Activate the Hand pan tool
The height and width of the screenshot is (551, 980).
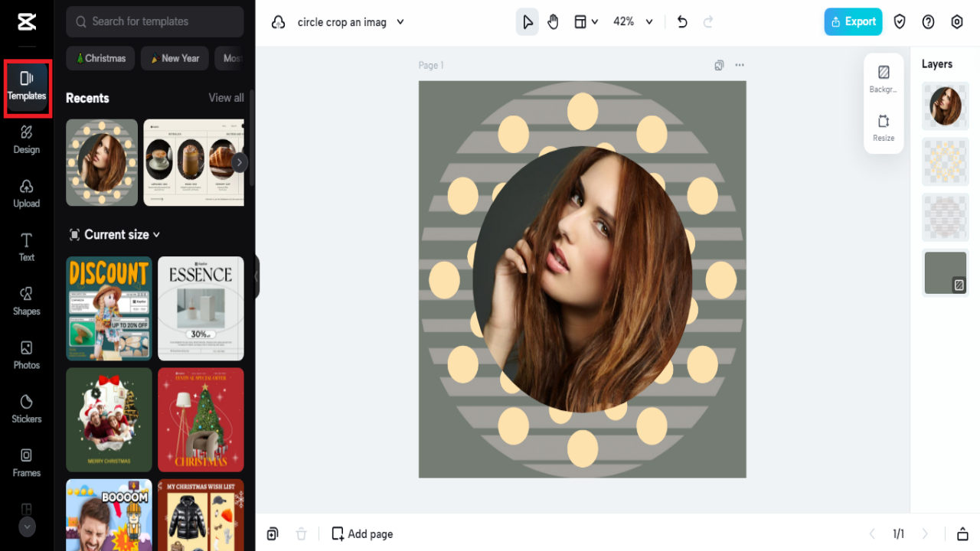[x=553, y=22]
